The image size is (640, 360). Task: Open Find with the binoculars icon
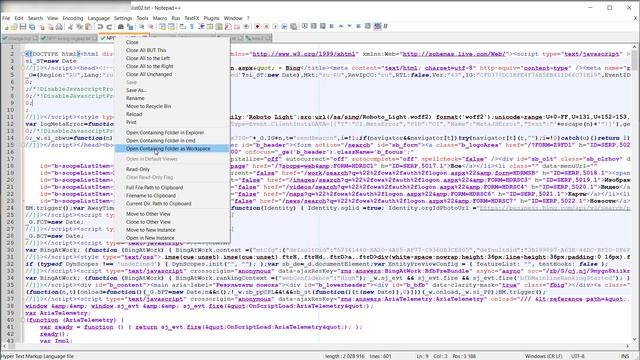coord(121,27)
